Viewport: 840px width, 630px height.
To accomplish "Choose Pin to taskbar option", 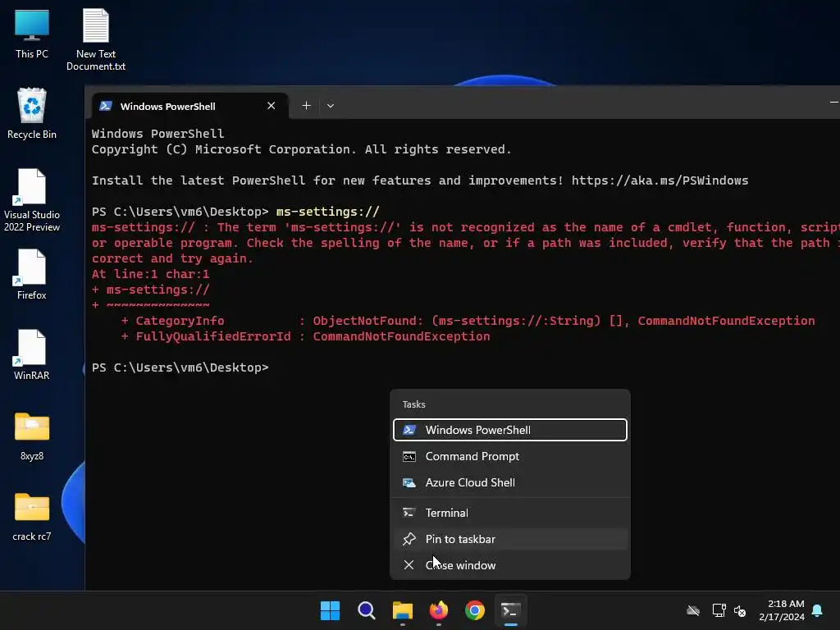I will (x=510, y=539).
